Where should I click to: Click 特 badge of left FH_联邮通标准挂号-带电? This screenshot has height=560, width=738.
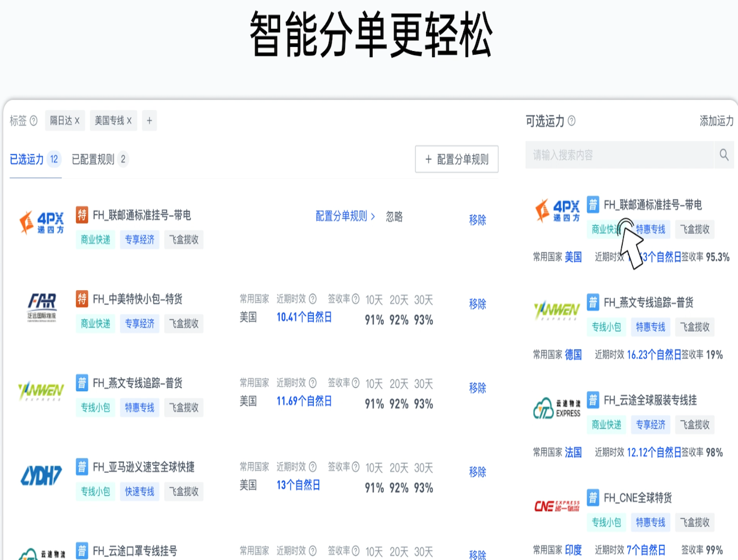(82, 215)
